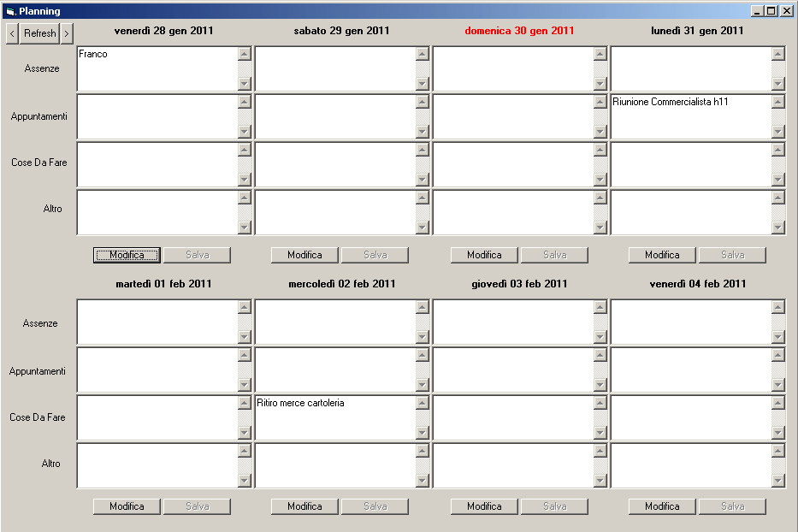798x532 pixels.
Task: Click scroll down arrow in Riunione Commercialista box
Action: (778, 132)
